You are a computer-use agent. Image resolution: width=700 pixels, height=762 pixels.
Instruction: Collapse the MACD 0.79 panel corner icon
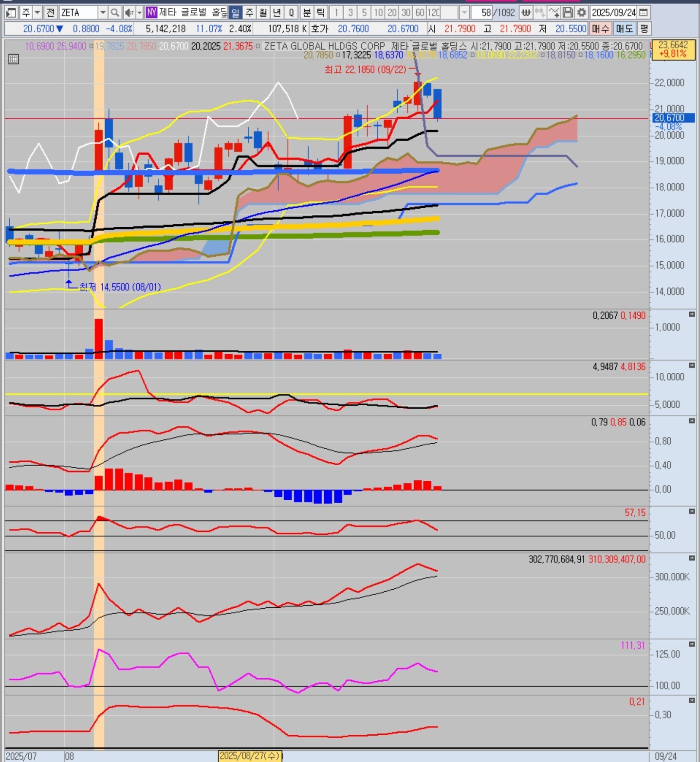click(692, 421)
